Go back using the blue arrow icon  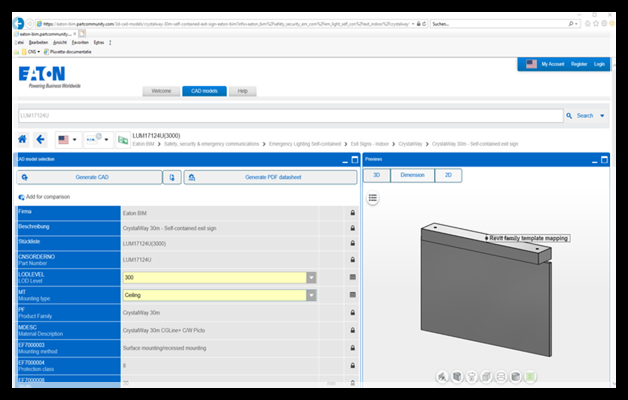click(41, 139)
